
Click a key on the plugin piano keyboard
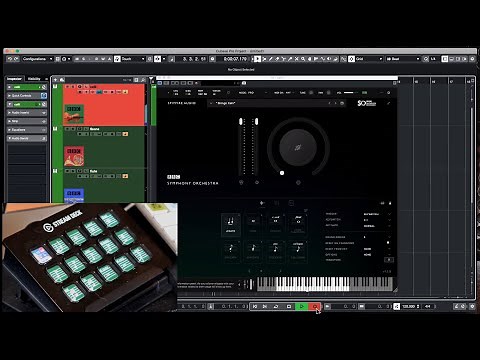point(325,284)
